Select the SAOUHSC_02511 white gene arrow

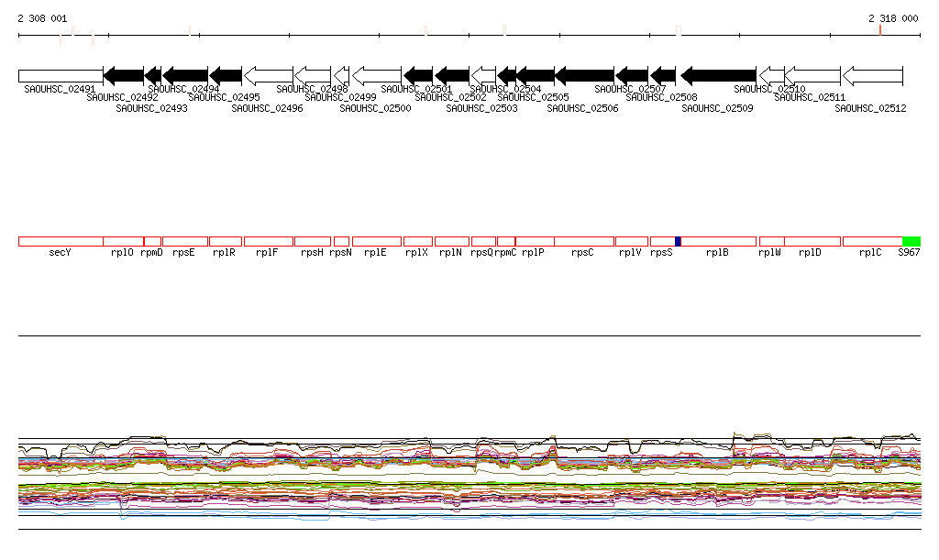[x=812, y=75]
